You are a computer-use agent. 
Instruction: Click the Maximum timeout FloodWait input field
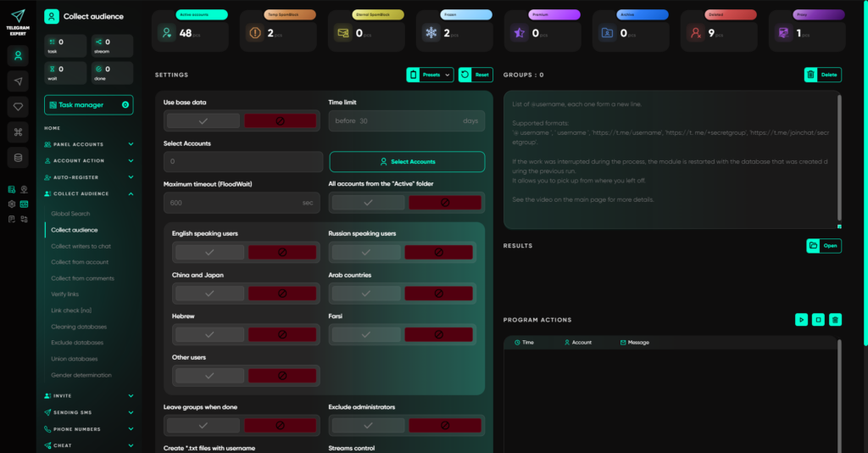coord(233,203)
